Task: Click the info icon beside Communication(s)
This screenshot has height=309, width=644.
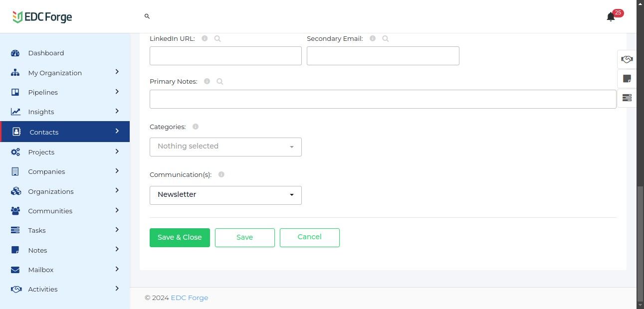Action: coord(221,174)
